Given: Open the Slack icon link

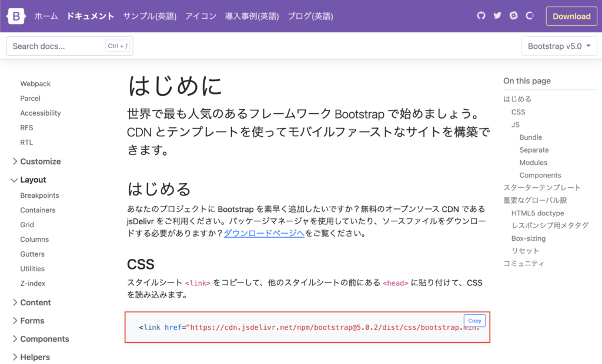Looking at the screenshot, I should (513, 16).
